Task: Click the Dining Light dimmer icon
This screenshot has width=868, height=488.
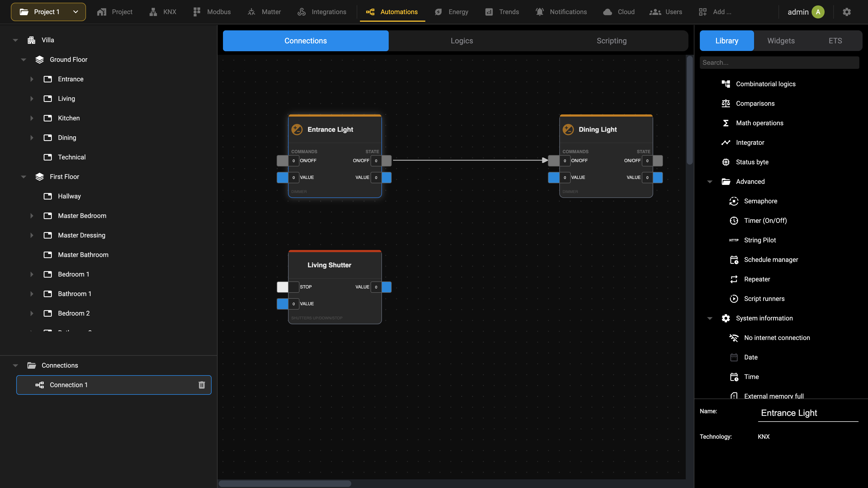Action: click(568, 130)
